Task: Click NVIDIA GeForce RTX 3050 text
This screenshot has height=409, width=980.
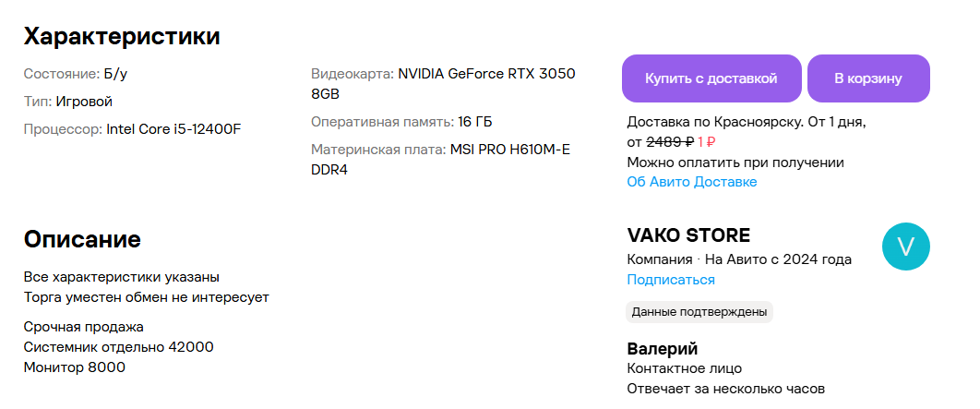Action: coord(486,74)
